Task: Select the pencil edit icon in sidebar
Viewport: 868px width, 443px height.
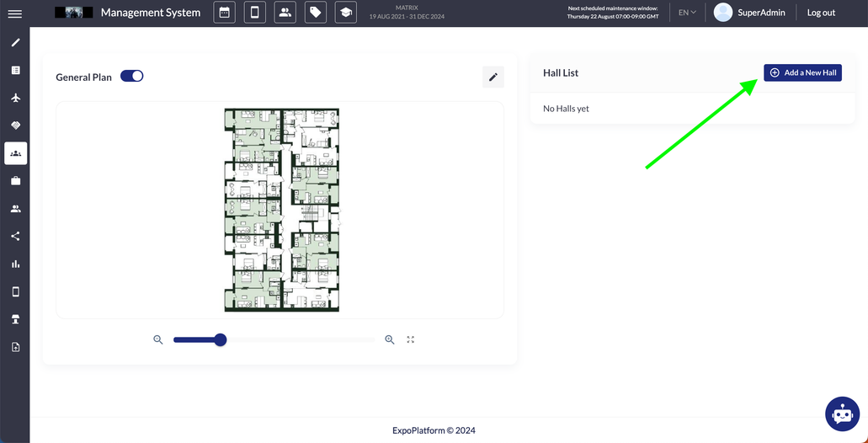Action: [x=15, y=43]
